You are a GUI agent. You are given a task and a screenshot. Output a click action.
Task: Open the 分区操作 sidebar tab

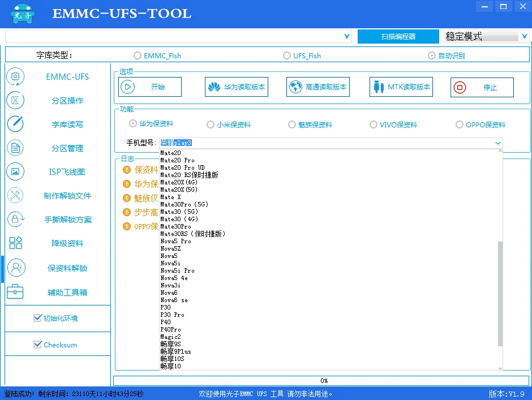point(67,100)
